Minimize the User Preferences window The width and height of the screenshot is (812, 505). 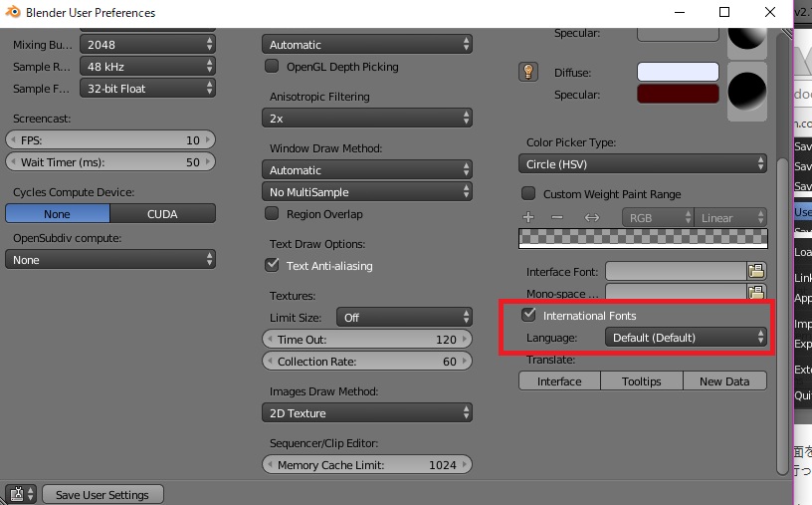(680, 12)
